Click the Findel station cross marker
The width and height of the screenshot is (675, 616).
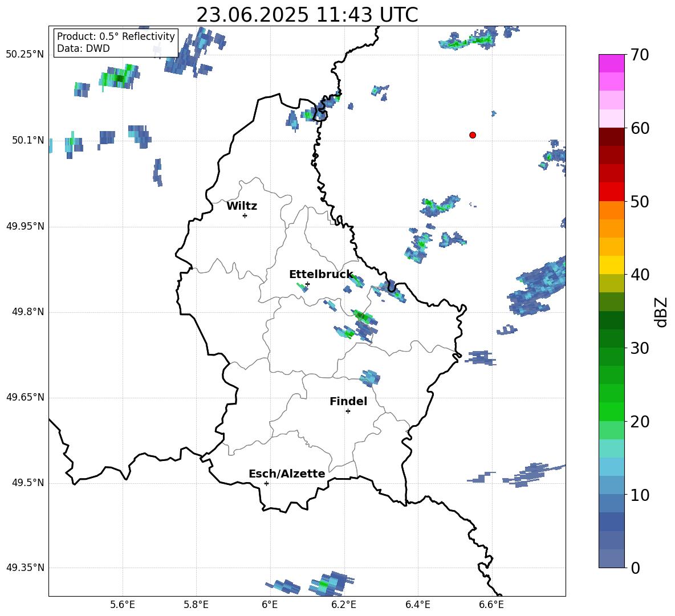coord(348,411)
